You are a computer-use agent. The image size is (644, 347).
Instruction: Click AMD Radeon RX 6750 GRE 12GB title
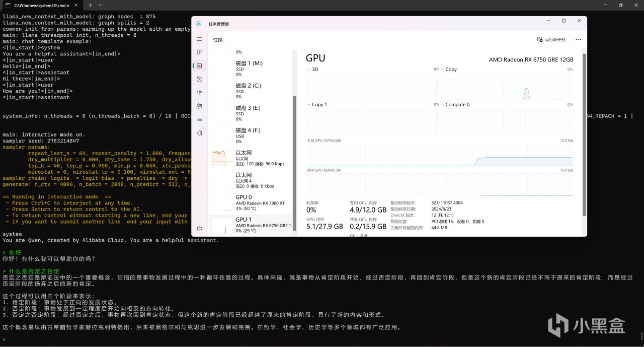point(531,59)
